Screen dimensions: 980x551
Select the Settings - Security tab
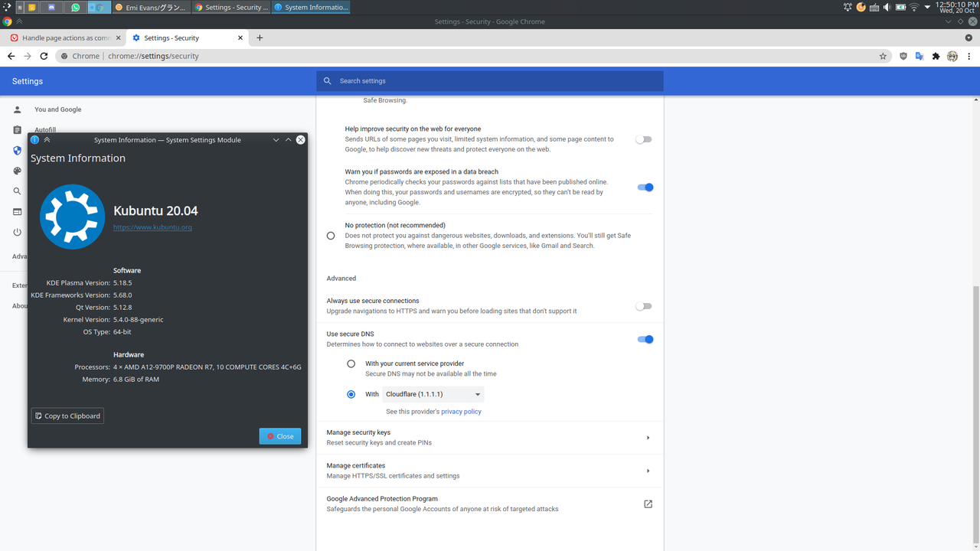click(187, 37)
